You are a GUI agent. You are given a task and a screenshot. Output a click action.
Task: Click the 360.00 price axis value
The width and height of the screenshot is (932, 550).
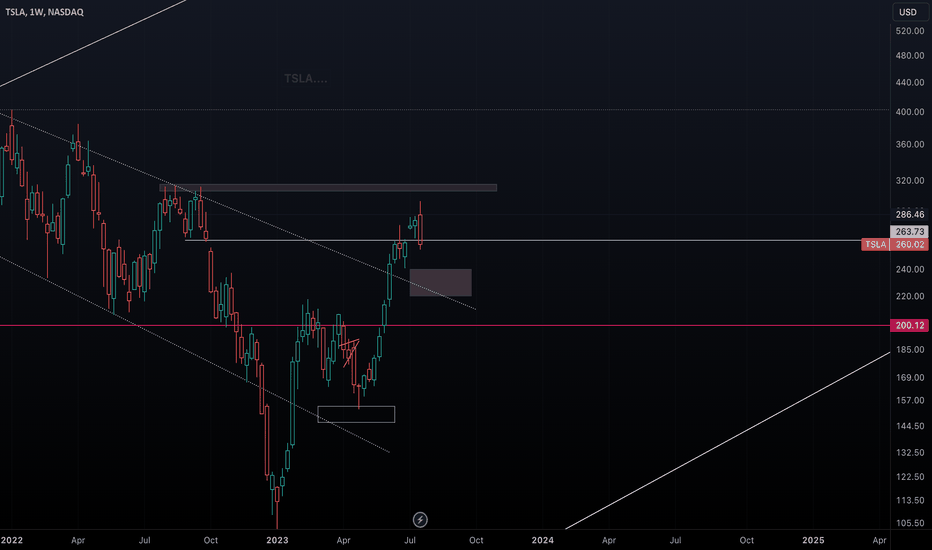tap(909, 144)
